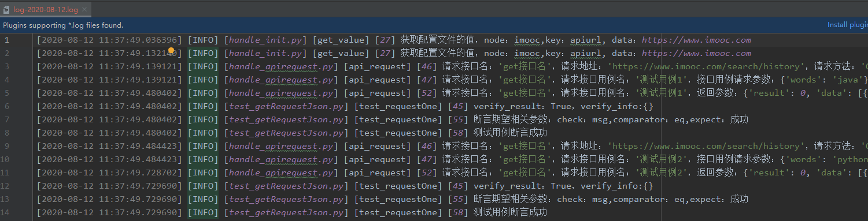Click '测试用例2' on line 10
This screenshot has width=868, height=221.
click(x=662, y=159)
